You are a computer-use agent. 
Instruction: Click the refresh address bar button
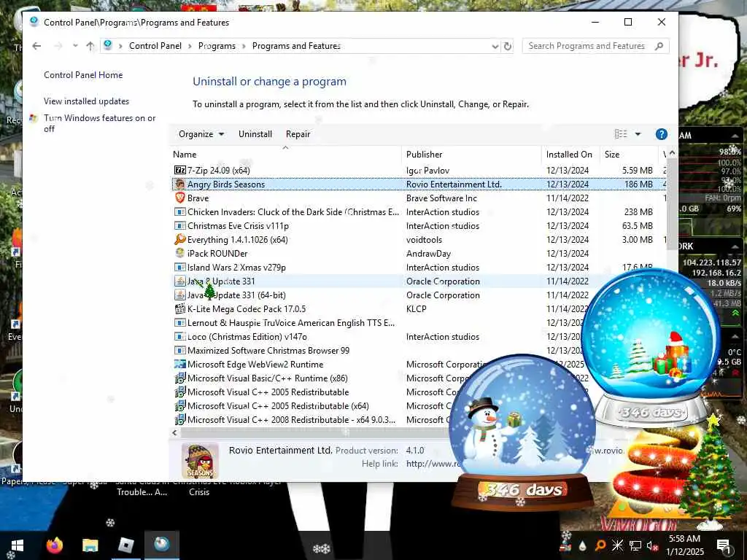click(508, 46)
